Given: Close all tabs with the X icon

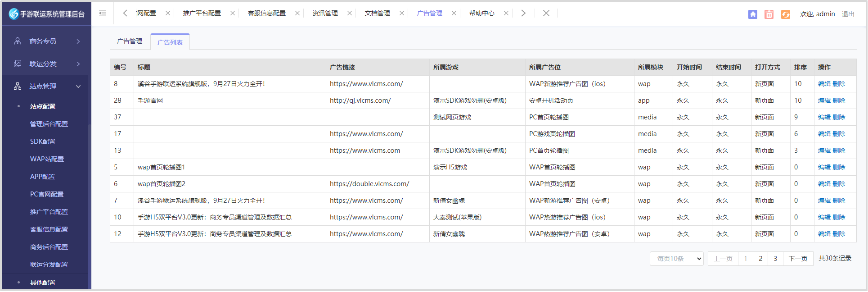Looking at the screenshot, I should coord(546,13).
